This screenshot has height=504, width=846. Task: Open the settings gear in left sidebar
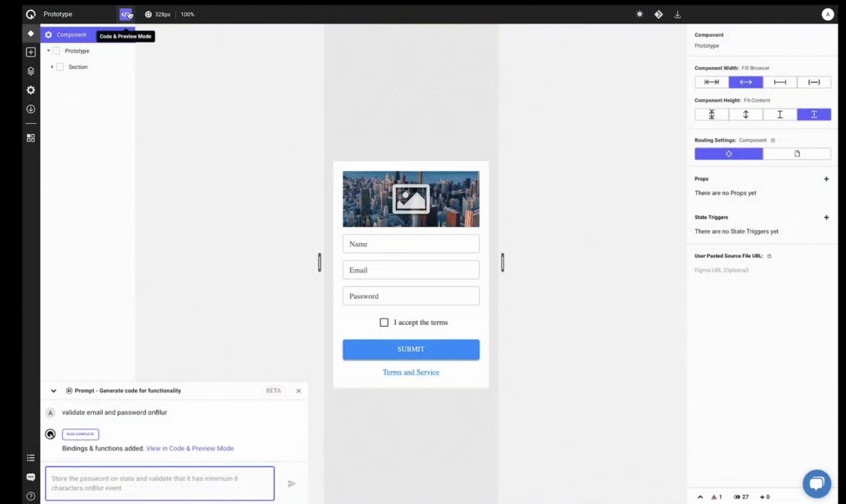(x=31, y=90)
